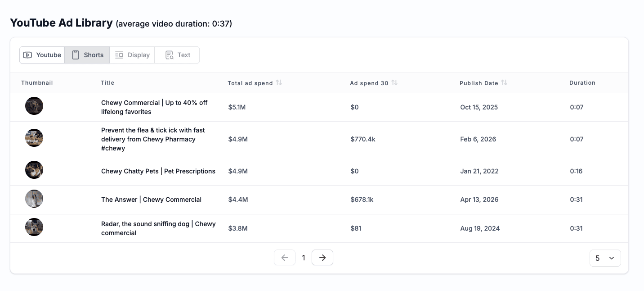The image size is (644, 291).
Task: Sort by Publish Date arrows icon
Action: coord(504,82)
